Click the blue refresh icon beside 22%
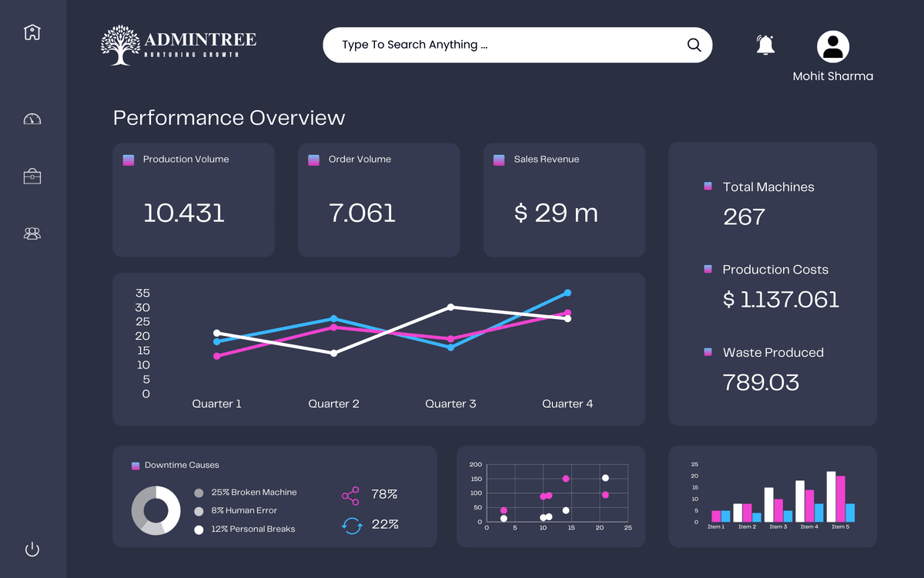 click(350, 524)
